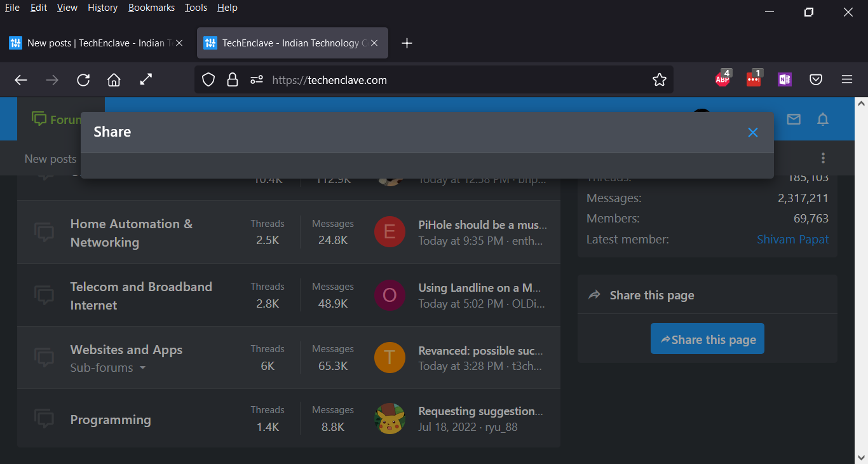
Task: Open Telecom and Broadband Internet forum
Action: coord(141,296)
